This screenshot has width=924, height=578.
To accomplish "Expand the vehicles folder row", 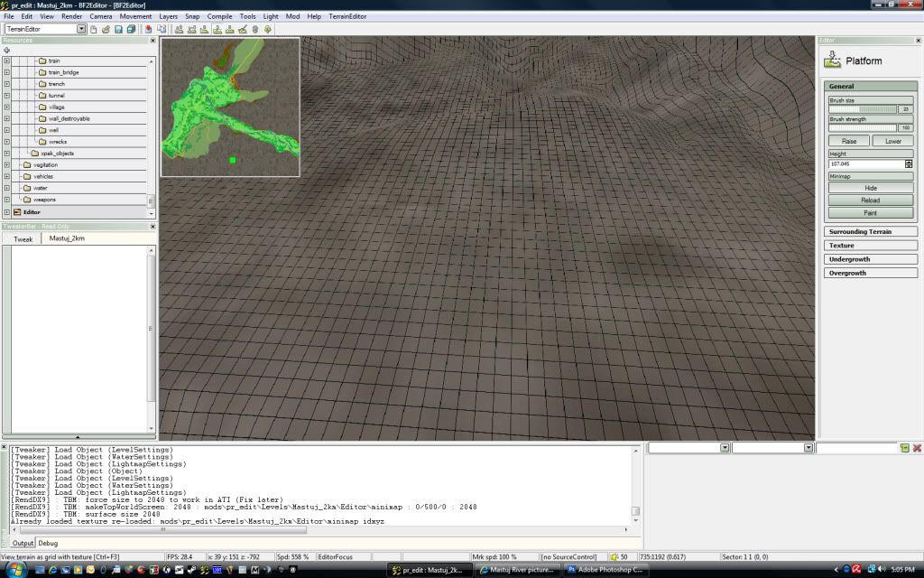I will pos(7,177).
